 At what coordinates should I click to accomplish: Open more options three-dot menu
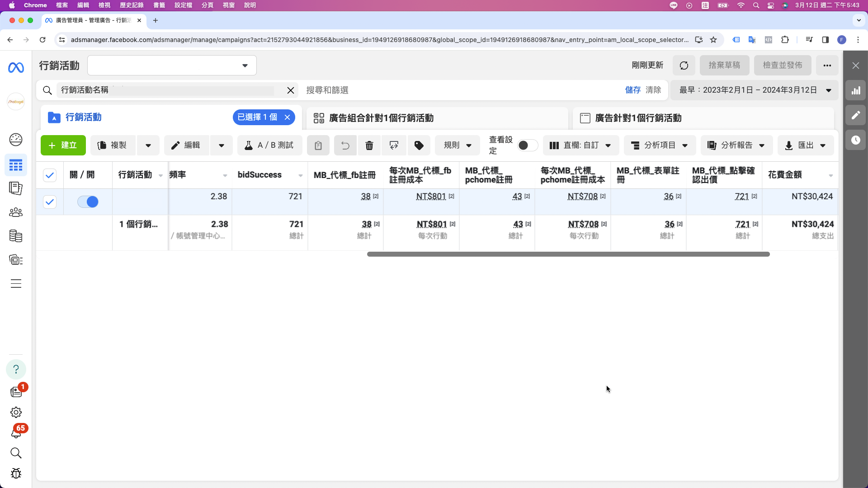(x=827, y=66)
